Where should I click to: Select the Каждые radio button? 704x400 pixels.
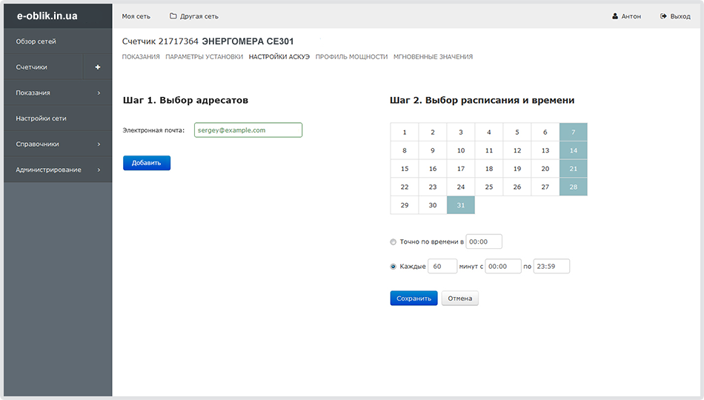(394, 266)
